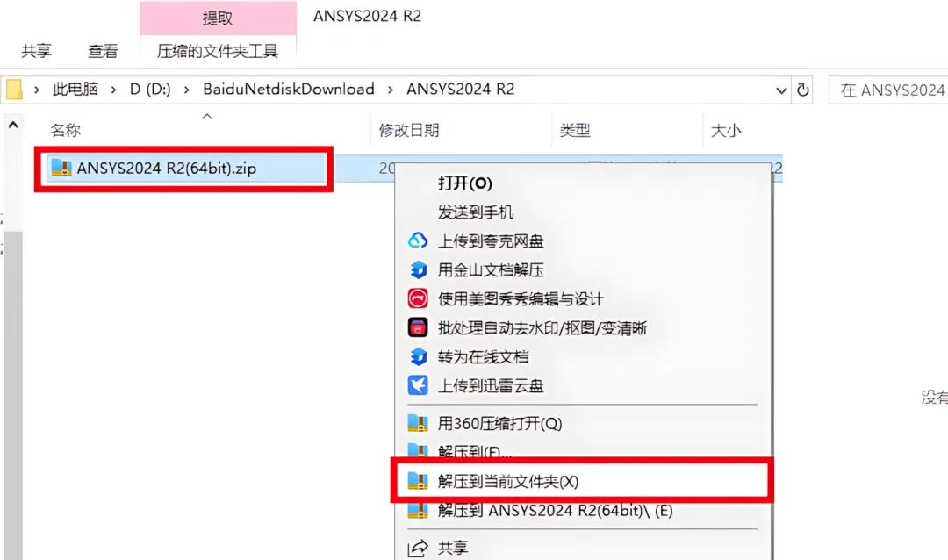Choose 解压到 ANSYS2024 R2(64bit)\ (E) option
The height and width of the screenshot is (560, 948).
point(555,511)
